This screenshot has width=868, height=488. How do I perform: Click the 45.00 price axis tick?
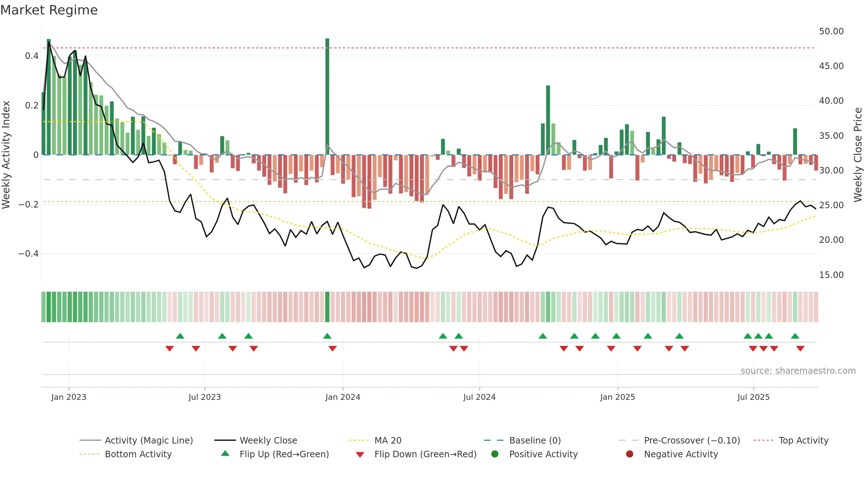[x=831, y=66]
